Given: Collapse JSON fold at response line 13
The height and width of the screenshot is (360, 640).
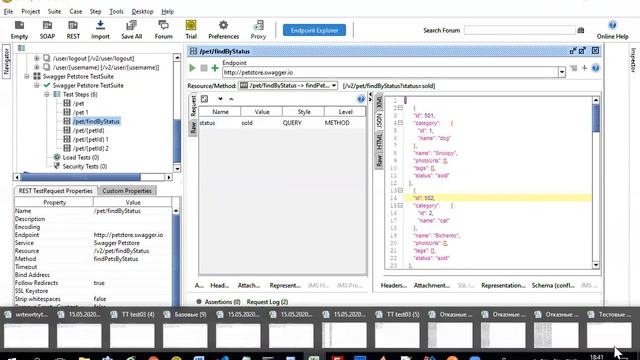Looking at the screenshot, I should pos(400,191).
